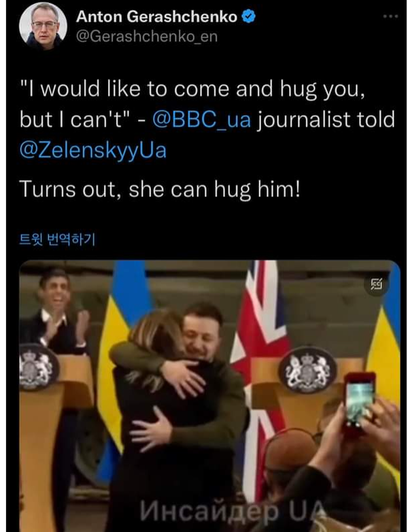
Task: Play the embedded hug video
Action: click(209, 396)
